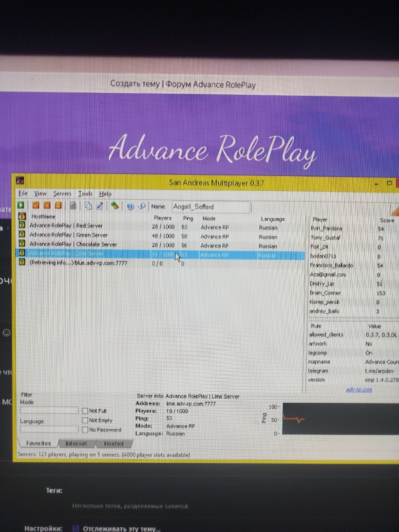Click the green Connect play icon
The width and height of the screenshot is (399, 532).
pos(21,205)
